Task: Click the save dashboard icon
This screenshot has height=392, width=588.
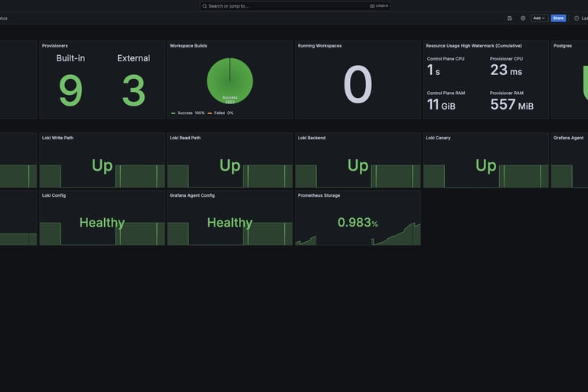Action: 510,18
